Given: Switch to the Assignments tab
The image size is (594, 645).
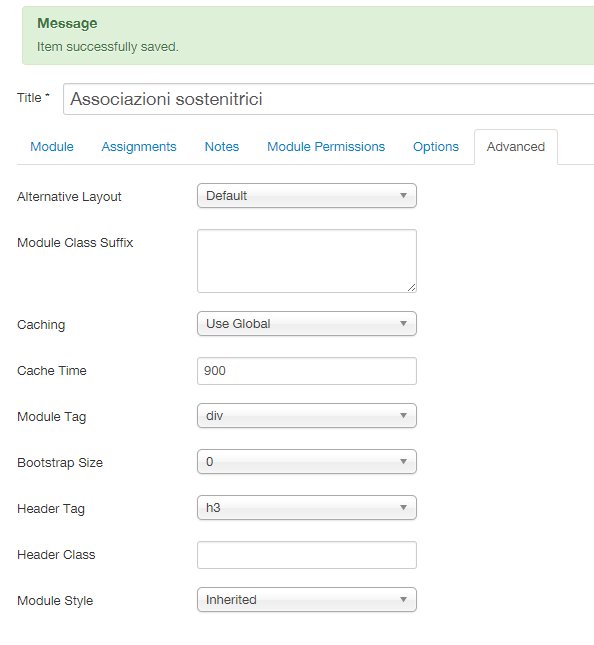Looking at the screenshot, I should point(139,147).
